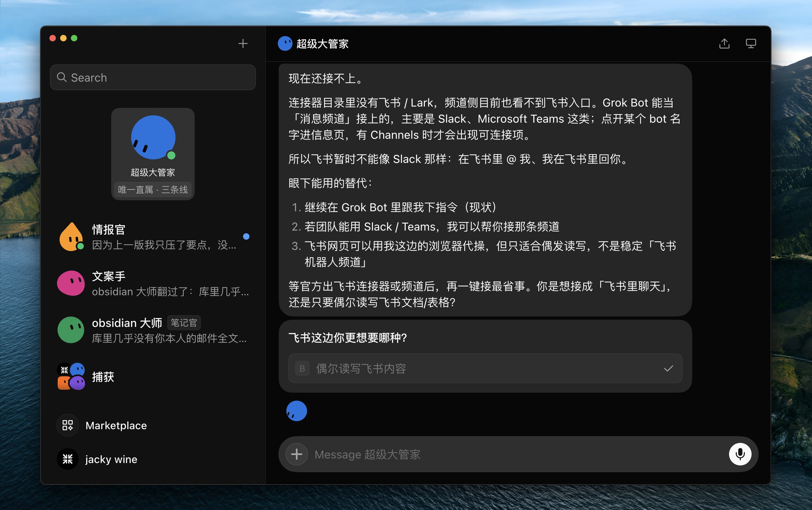Click the 飞书这边你更想要哪种? question text
This screenshot has height=510, width=812.
click(x=348, y=337)
